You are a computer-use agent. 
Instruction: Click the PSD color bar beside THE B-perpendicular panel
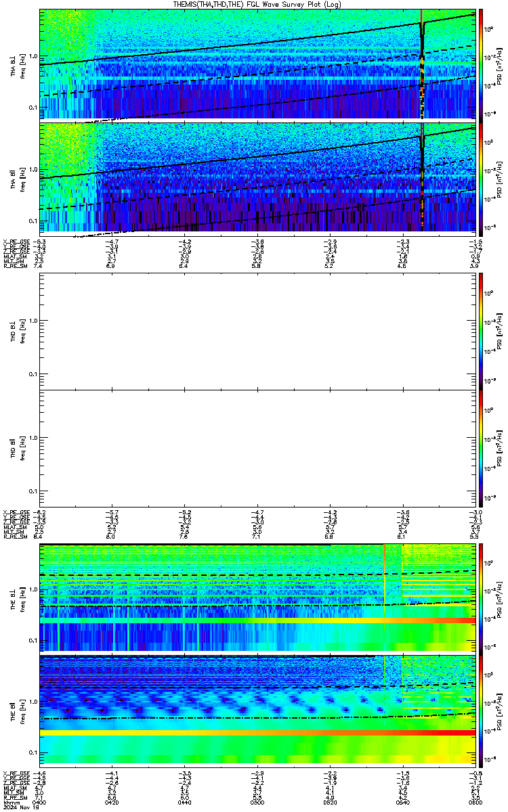point(481,598)
